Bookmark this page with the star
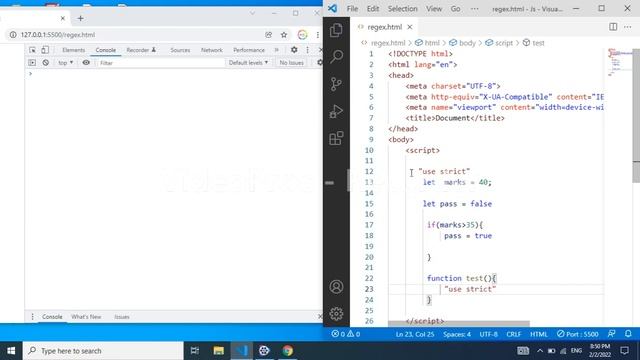Screen dimensions: 640x360 pos(284,35)
